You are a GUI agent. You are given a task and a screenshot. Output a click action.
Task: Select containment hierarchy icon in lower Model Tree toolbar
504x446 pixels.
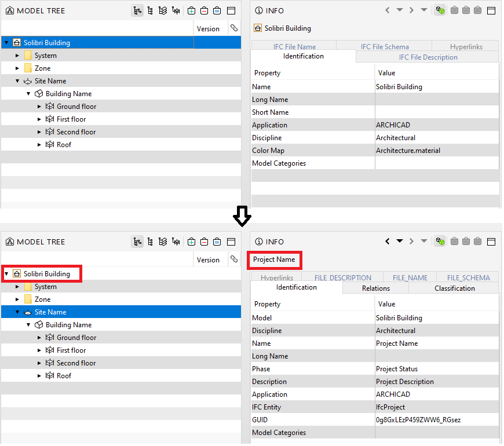pos(137,242)
